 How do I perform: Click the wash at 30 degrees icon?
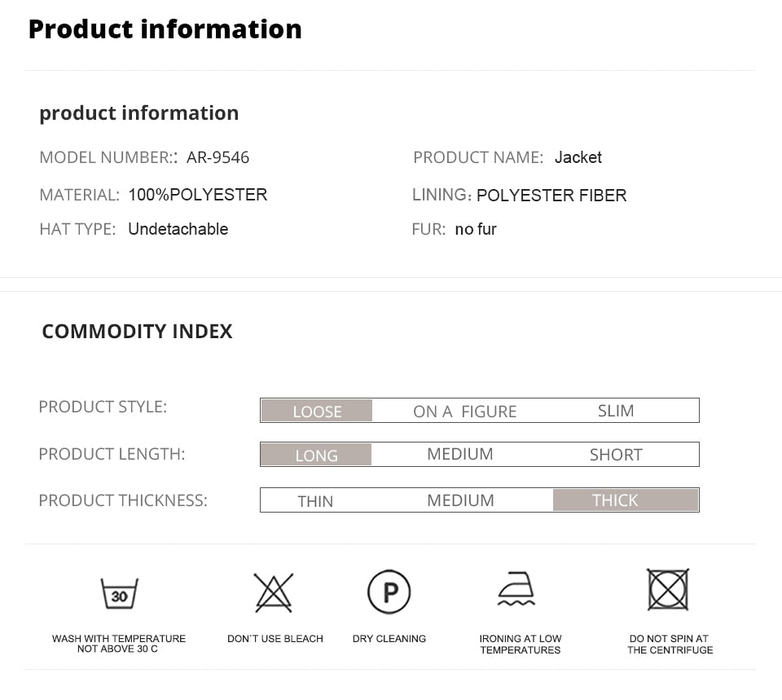(119, 593)
